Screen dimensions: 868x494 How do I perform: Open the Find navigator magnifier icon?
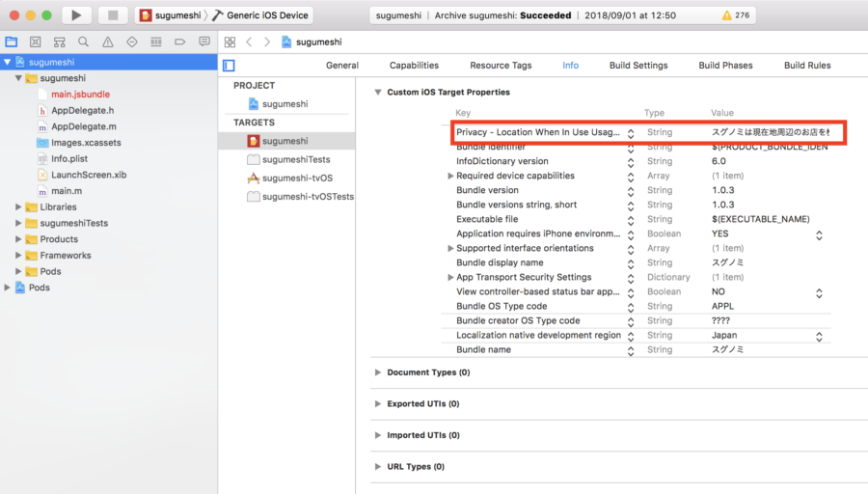[83, 41]
